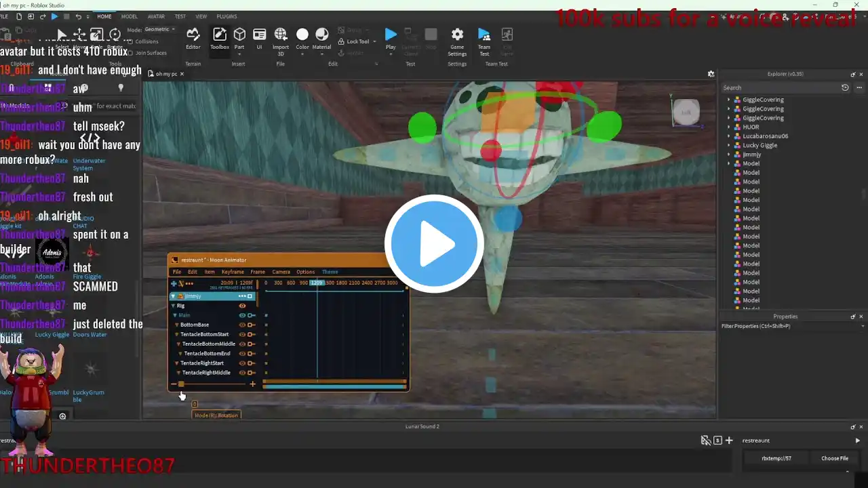Open the Mode Geometric dropdown
868x488 pixels.
(x=160, y=29)
